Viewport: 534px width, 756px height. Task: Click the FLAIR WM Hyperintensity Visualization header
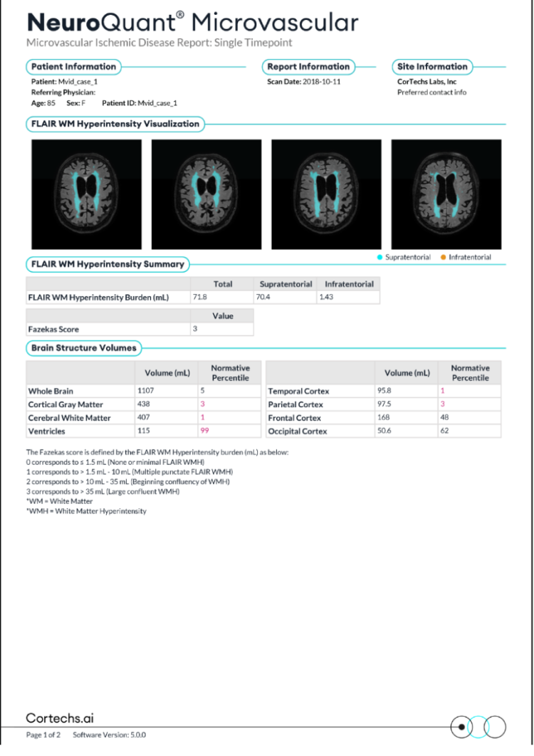[115, 124]
